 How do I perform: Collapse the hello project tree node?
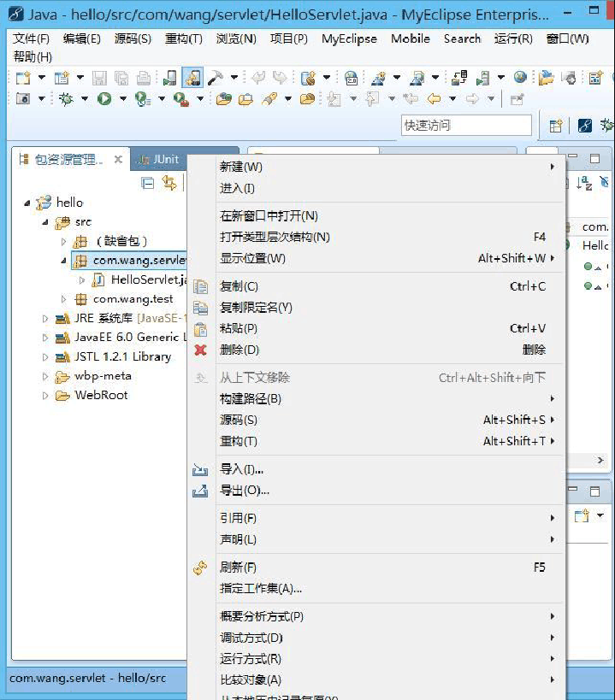pyautogui.click(x=27, y=203)
